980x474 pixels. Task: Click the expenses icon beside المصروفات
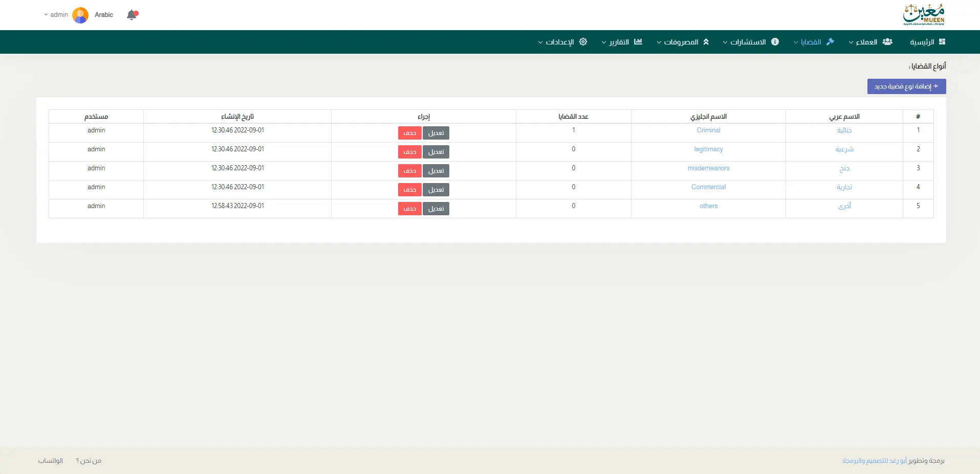(706, 42)
